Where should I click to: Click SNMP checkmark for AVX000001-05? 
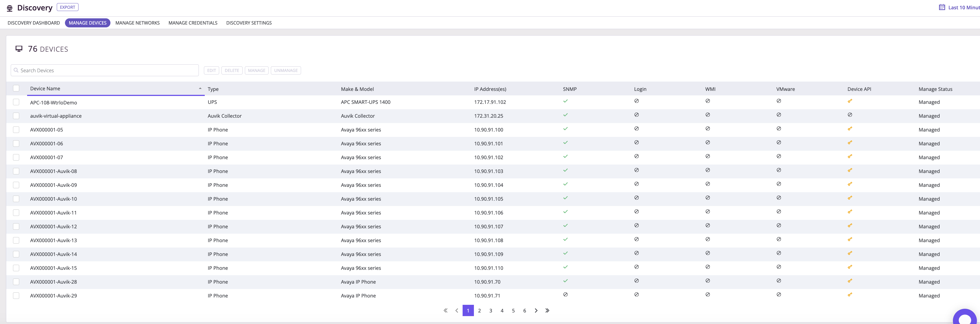tap(565, 129)
